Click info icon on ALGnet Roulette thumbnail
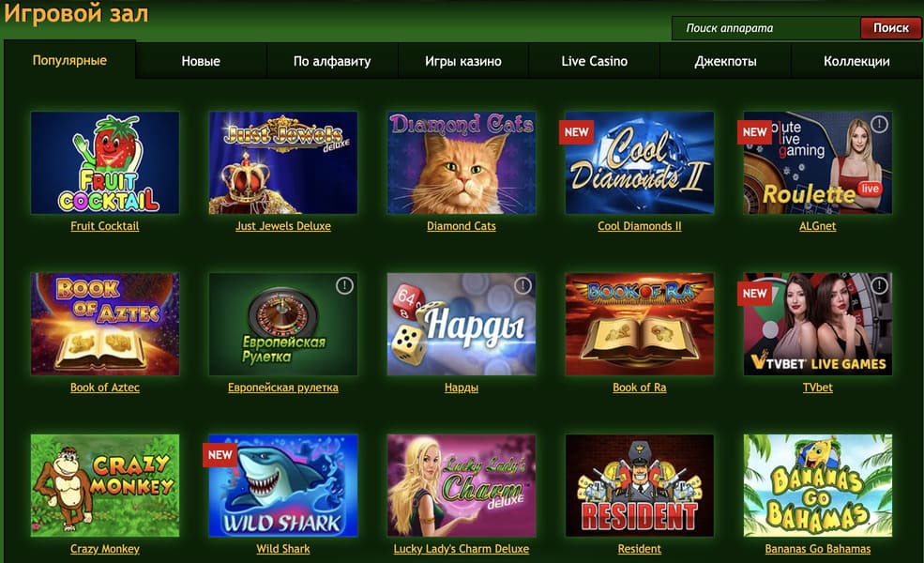The image size is (924, 563). 879,125
